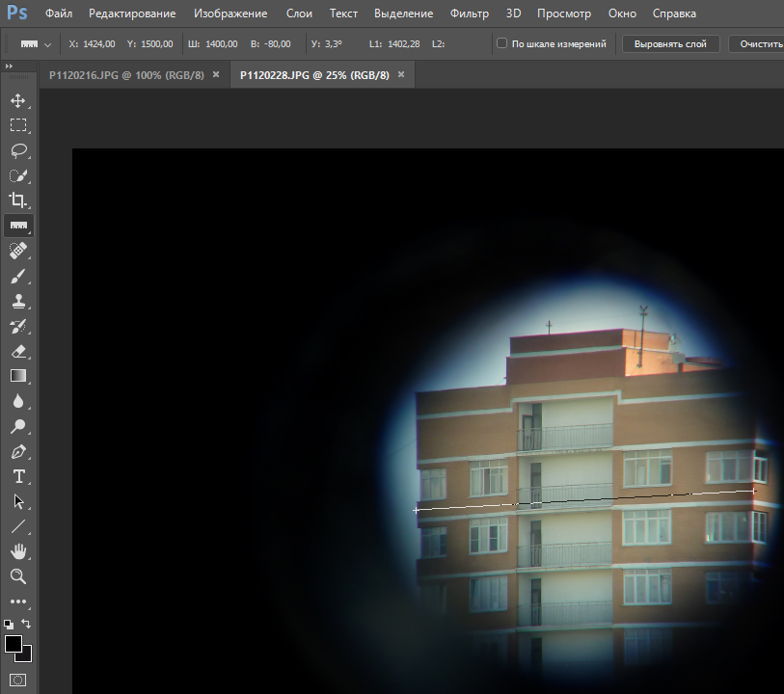
Task: Enable the 'По шкале измерений' checkbox
Action: 501,43
